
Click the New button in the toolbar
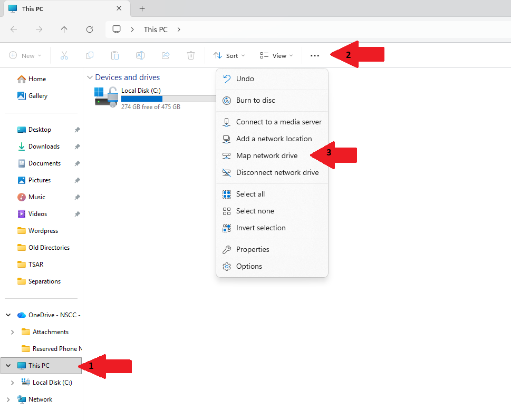25,55
